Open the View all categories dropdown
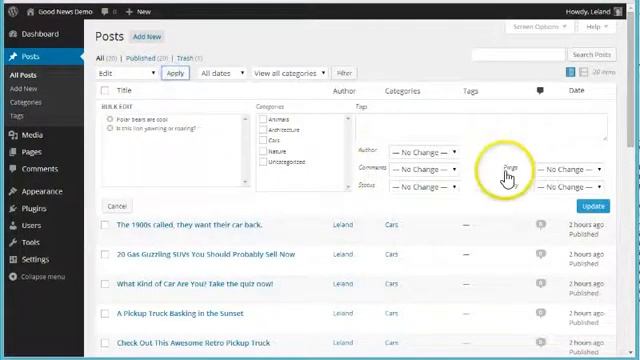Screen dimensions: 640x360 [289, 73]
